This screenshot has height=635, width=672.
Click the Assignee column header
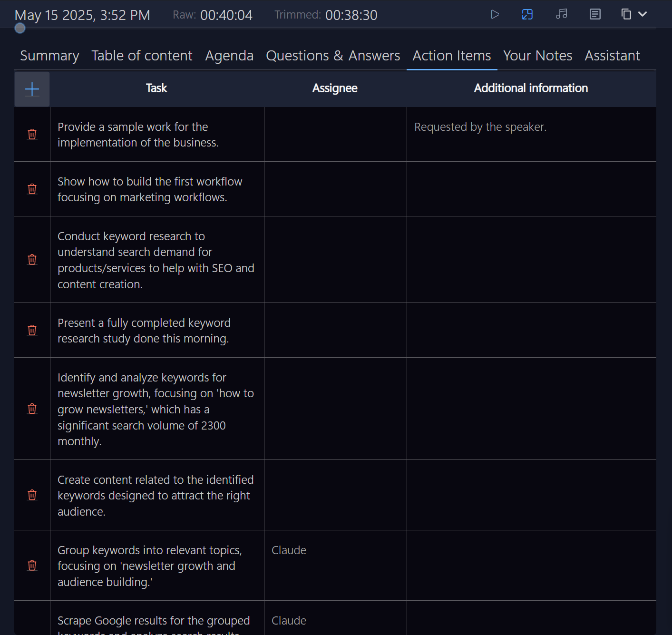pos(335,88)
